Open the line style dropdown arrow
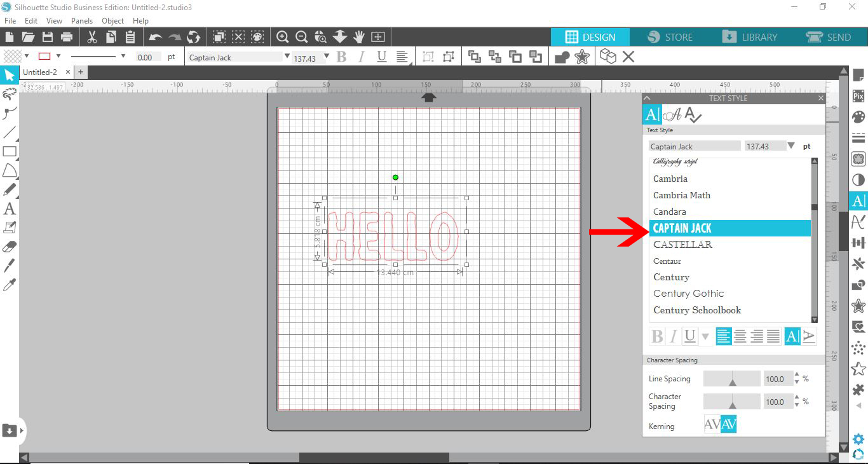Screen dimensions: 868x464 (x=123, y=57)
